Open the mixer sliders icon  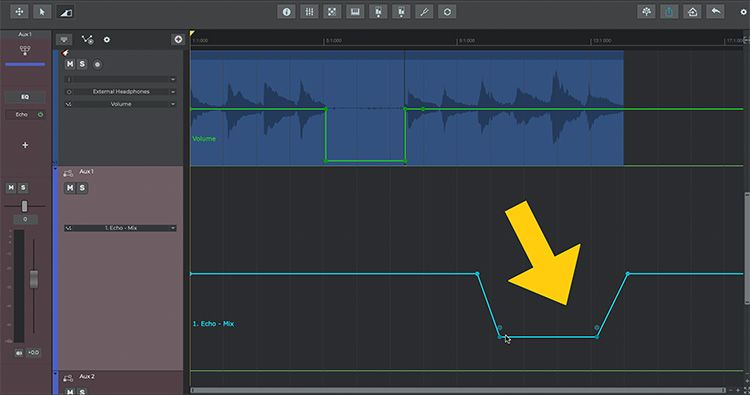point(309,12)
